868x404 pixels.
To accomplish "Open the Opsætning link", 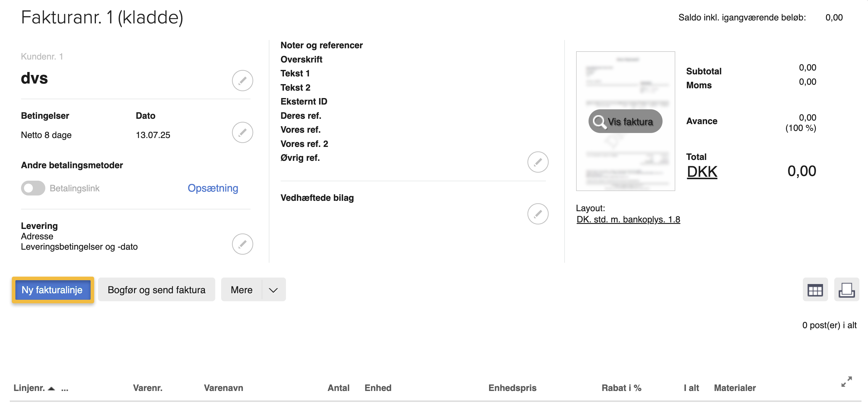I will point(213,188).
